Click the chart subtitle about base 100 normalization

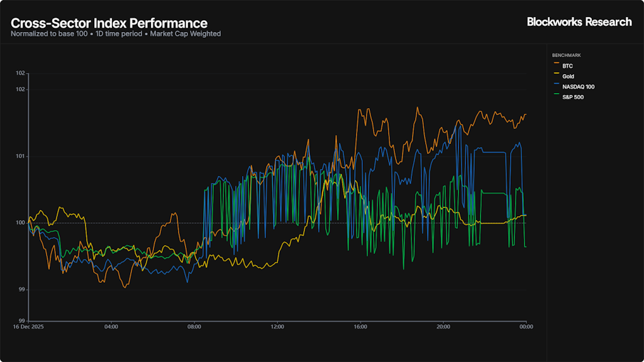[116, 34]
